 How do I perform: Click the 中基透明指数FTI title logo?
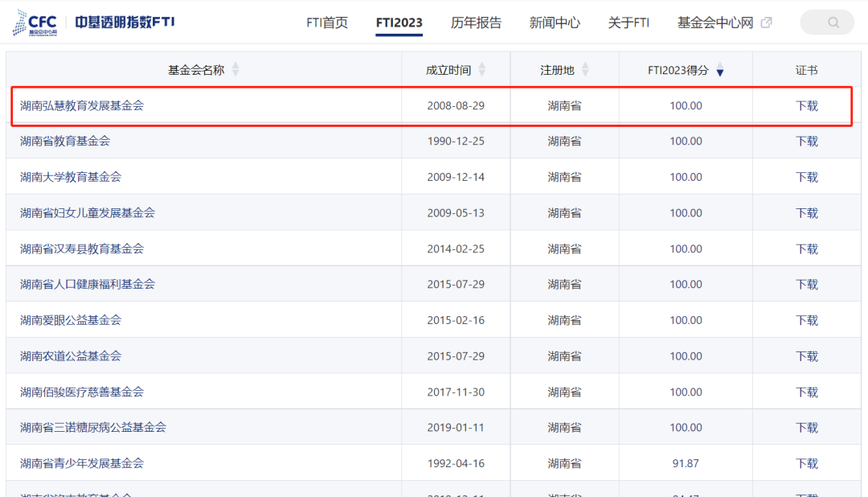point(125,22)
